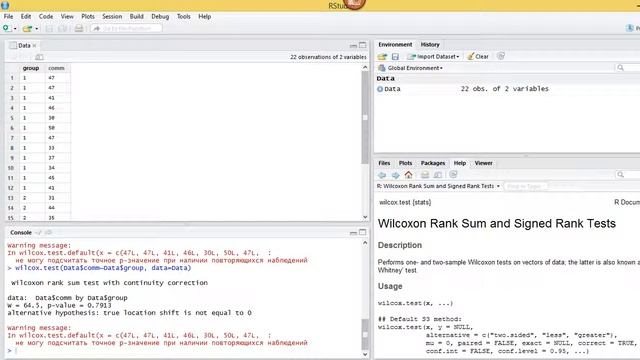
Task: Click the open file folder icon in main toolbar
Action: [27, 29]
